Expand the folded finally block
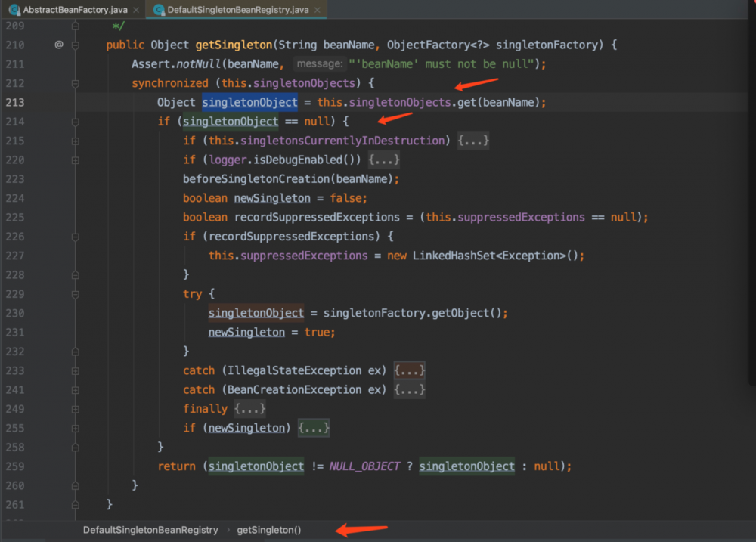The height and width of the screenshot is (542, 756). [x=249, y=409]
